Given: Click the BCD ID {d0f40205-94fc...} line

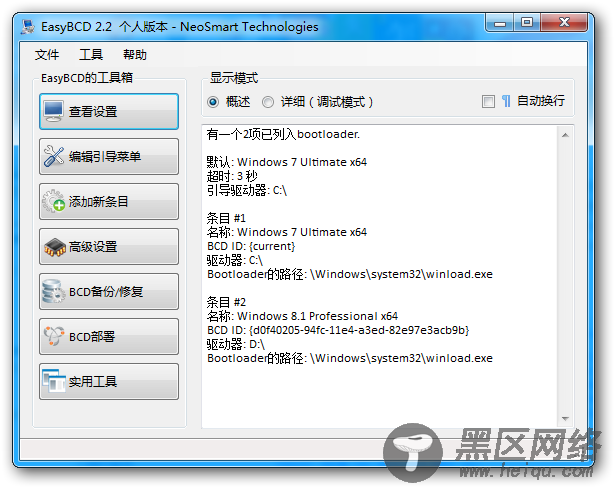Looking at the screenshot, I should 338,330.
